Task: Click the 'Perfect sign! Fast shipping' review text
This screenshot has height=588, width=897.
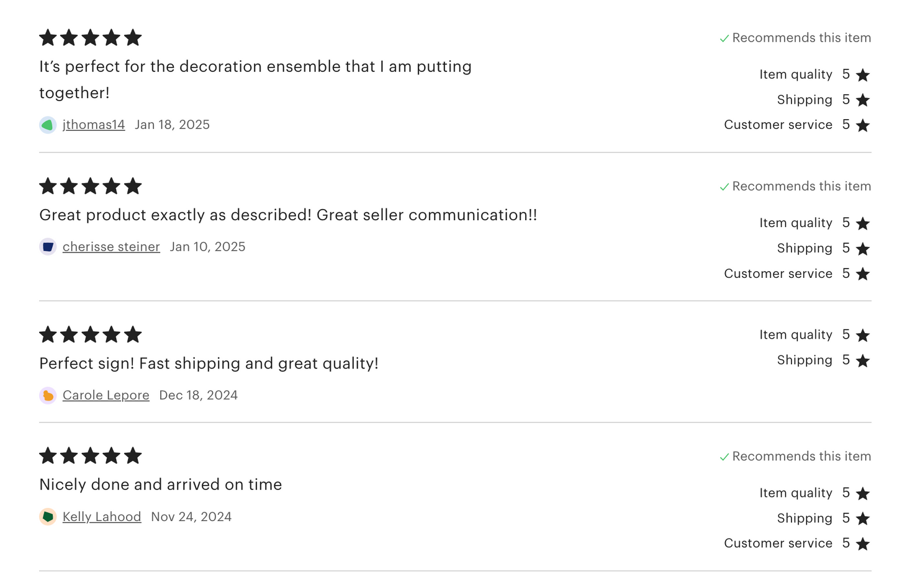Action: tap(209, 363)
